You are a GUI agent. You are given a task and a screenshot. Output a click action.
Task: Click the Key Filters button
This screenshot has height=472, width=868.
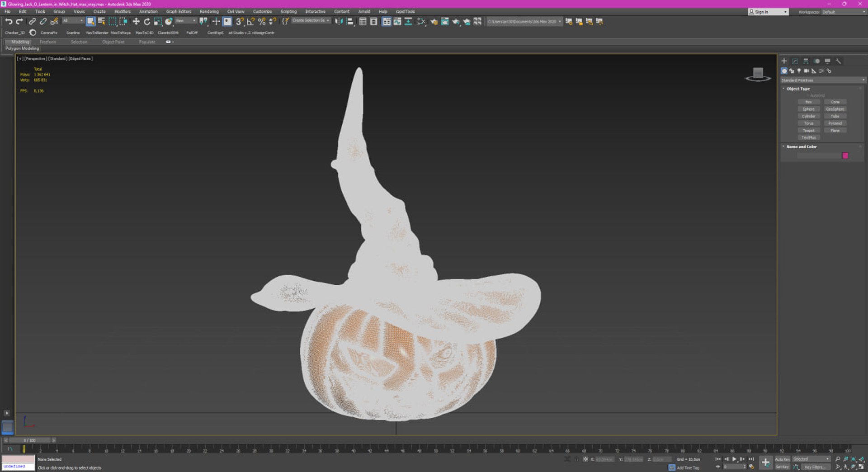pyautogui.click(x=815, y=467)
